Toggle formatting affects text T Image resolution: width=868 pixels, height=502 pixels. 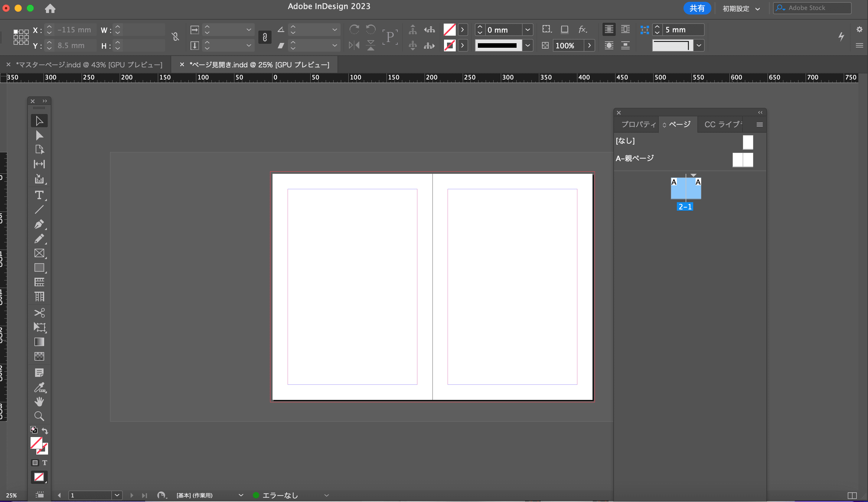click(x=45, y=463)
